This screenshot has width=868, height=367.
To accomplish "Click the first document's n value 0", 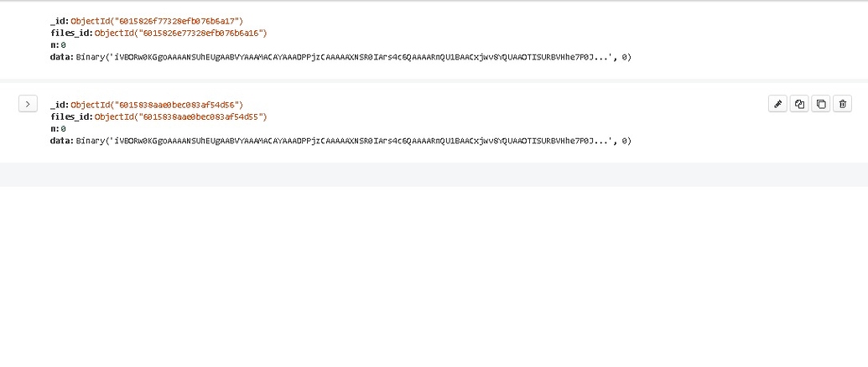I will tap(63, 45).
